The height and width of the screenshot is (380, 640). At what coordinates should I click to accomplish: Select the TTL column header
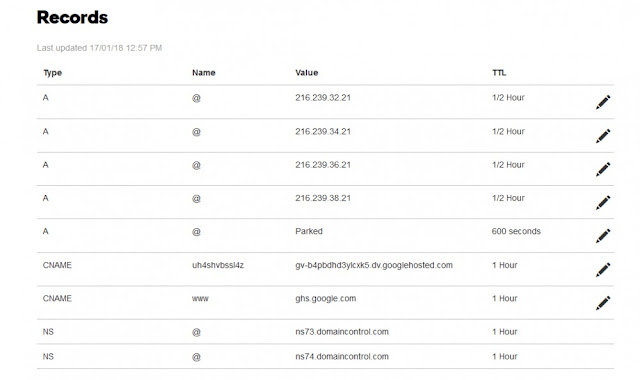point(499,73)
